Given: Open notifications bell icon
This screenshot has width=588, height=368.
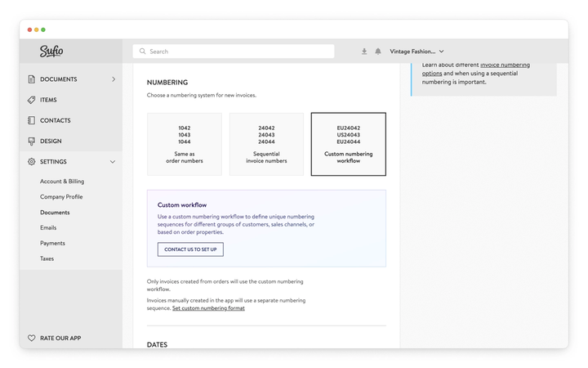Looking at the screenshot, I should click(378, 52).
